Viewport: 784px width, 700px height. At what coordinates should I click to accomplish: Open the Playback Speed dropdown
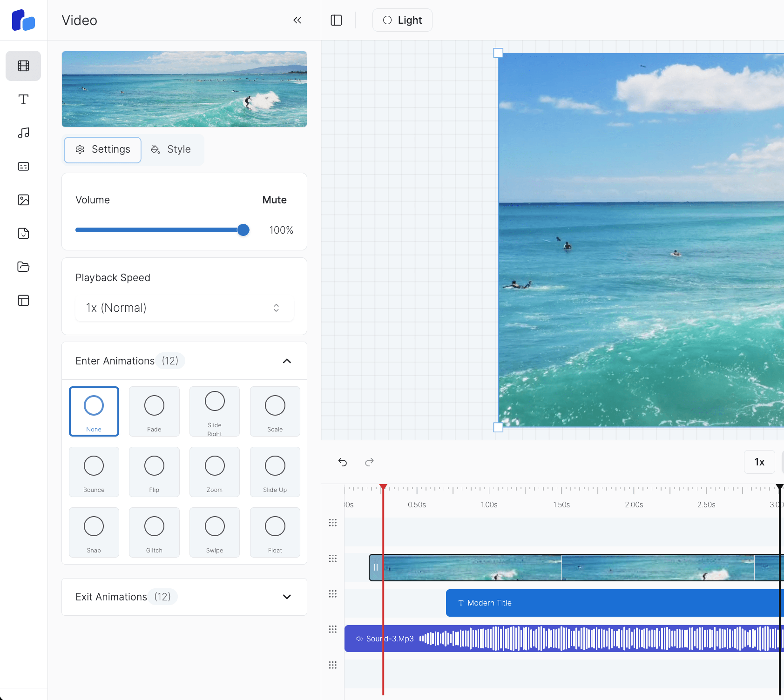pos(184,308)
